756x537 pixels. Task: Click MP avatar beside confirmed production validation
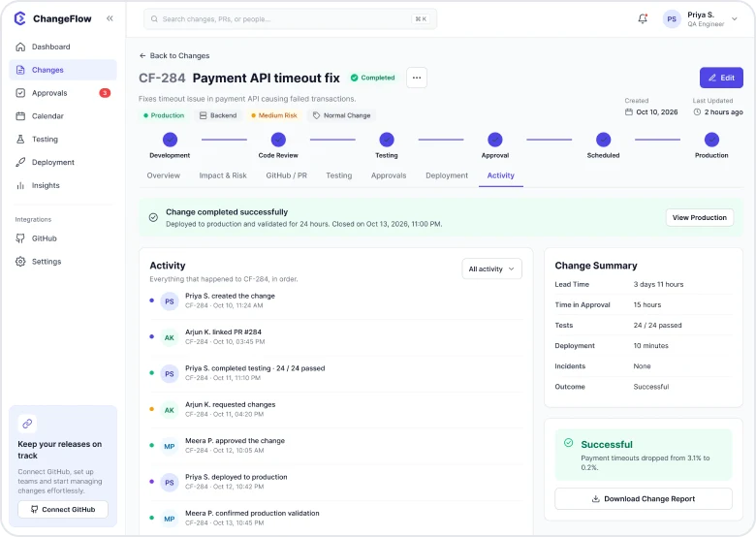click(x=170, y=519)
